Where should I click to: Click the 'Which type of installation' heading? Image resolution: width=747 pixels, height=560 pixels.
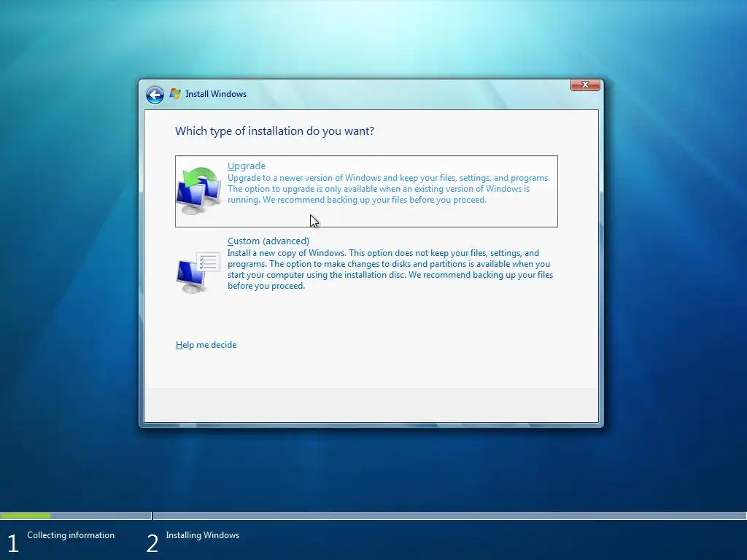pyautogui.click(x=274, y=131)
